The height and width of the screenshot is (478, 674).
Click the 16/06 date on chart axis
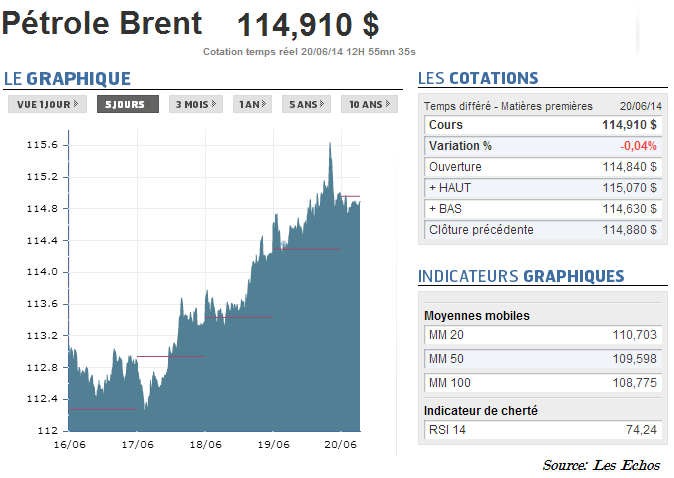(70, 445)
